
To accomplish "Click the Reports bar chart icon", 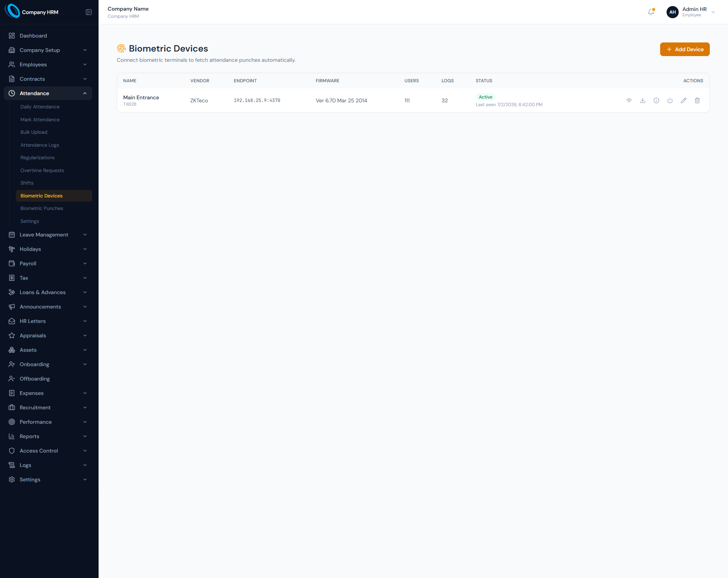I will tap(12, 436).
